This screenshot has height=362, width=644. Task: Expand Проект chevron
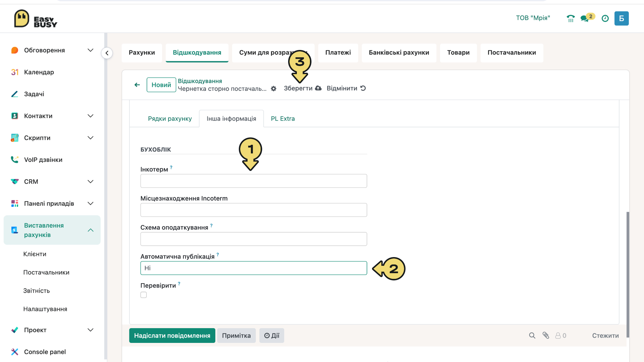point(90,330)
